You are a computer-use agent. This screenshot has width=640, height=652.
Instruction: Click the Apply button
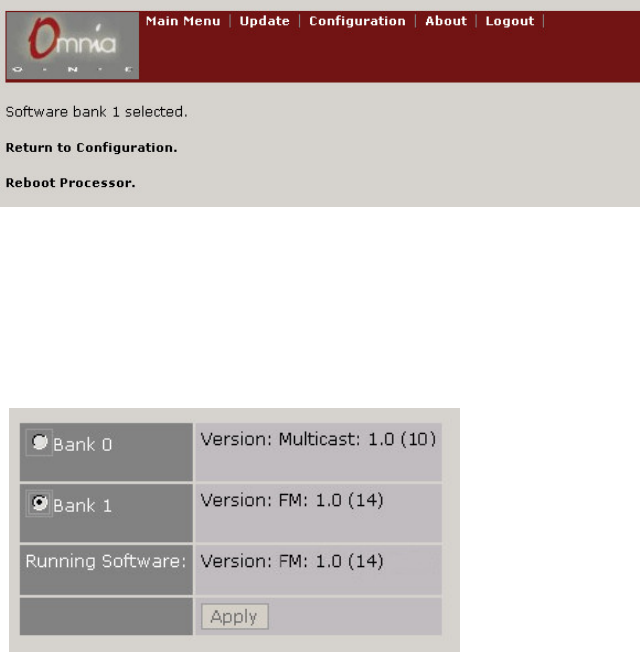[235, 617]
